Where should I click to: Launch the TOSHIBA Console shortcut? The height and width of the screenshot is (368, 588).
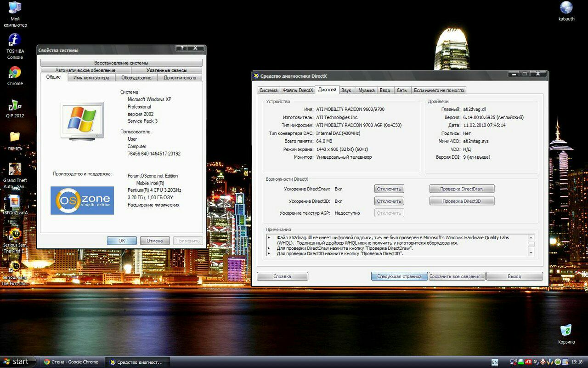pos(15,47)
